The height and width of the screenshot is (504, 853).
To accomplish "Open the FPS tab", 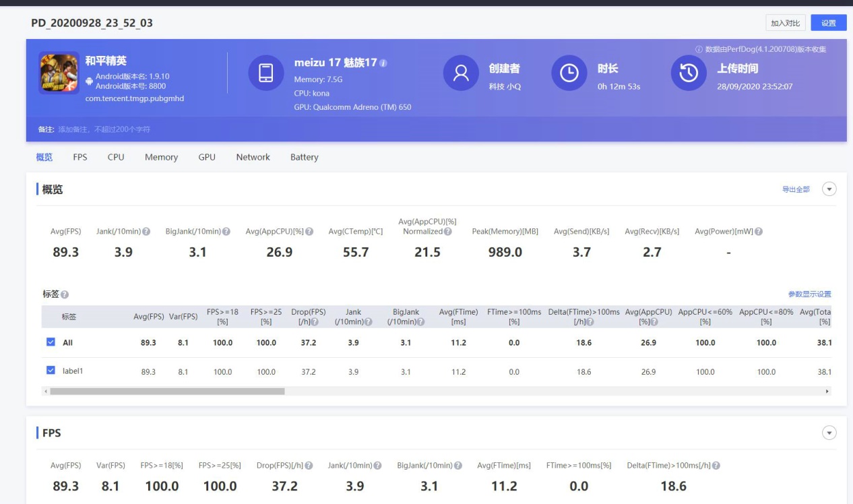I will click(x=80, y=157).
